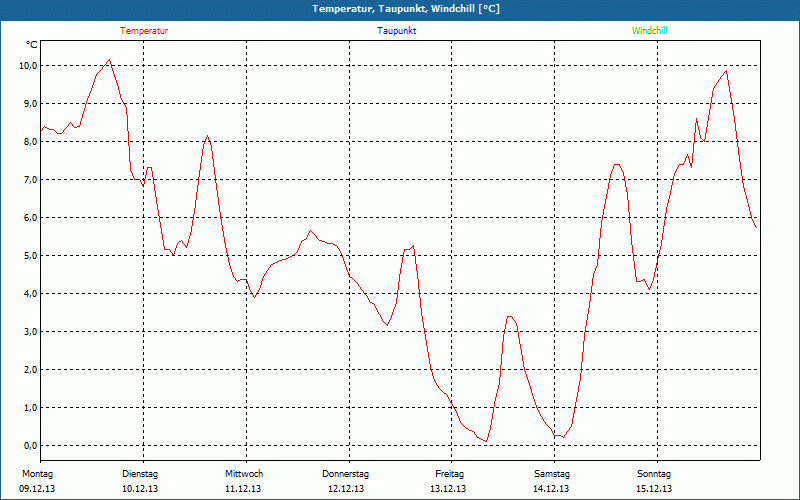Screen dimensions: 800x500
Task: Click the 4,0 y-axis value
Action: pos(30,294)
